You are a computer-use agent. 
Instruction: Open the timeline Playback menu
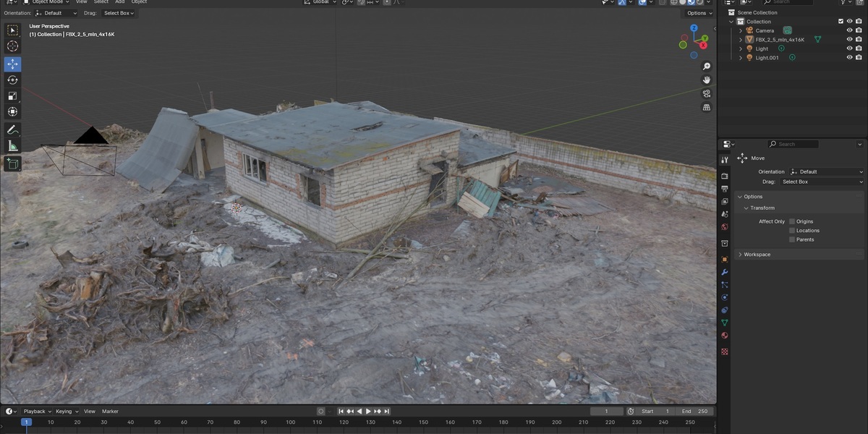(37, 412)
